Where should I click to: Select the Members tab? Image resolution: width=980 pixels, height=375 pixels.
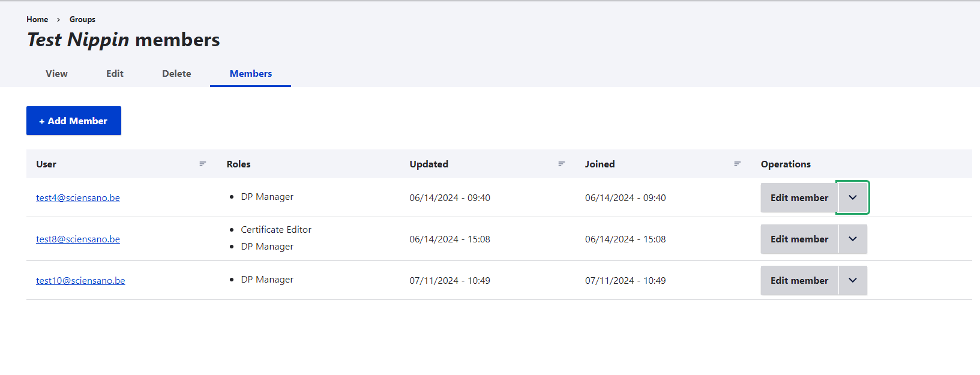[x=251, y=74]
